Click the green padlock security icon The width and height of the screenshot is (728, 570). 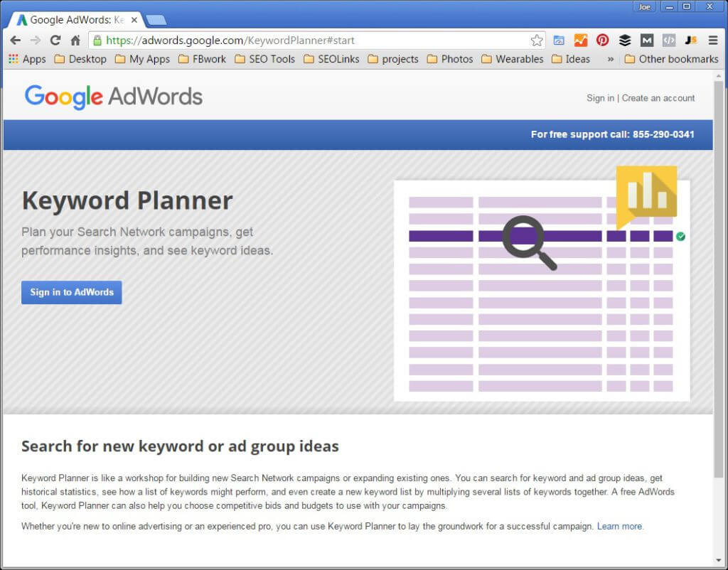tap(97, 41)
